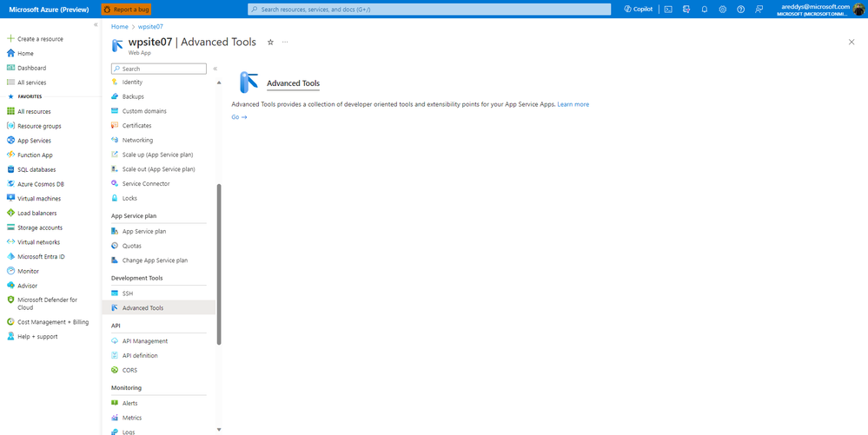Click the Home breadcrumb link
Viewport: 868px width, 435px height.
pos(120,27)
